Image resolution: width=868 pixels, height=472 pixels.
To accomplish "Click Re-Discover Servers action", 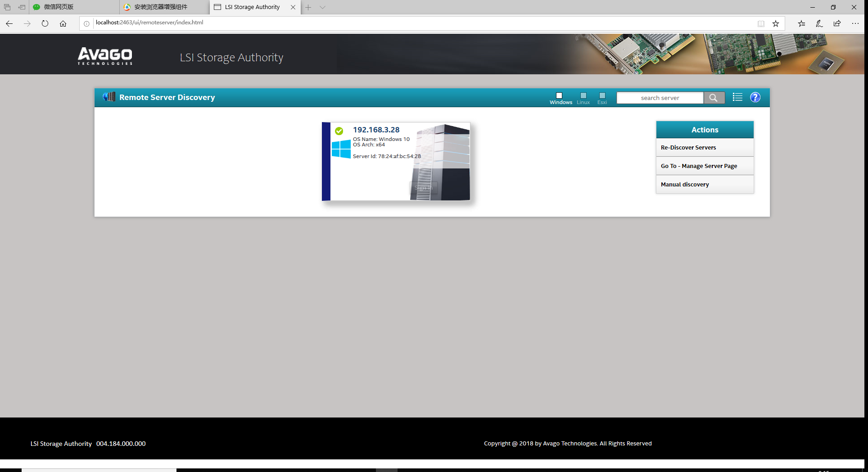I will [x=705, y=147].
